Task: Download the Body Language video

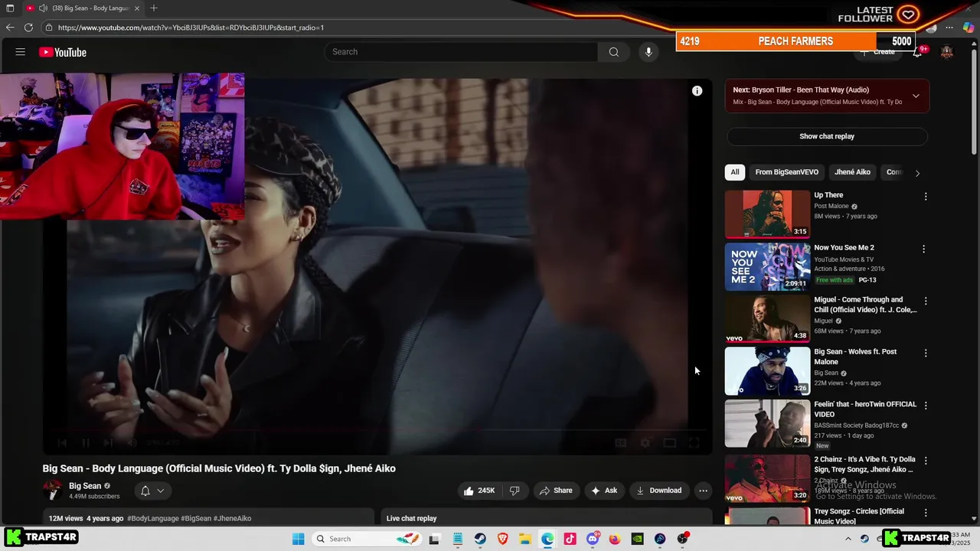Action: 658,491
